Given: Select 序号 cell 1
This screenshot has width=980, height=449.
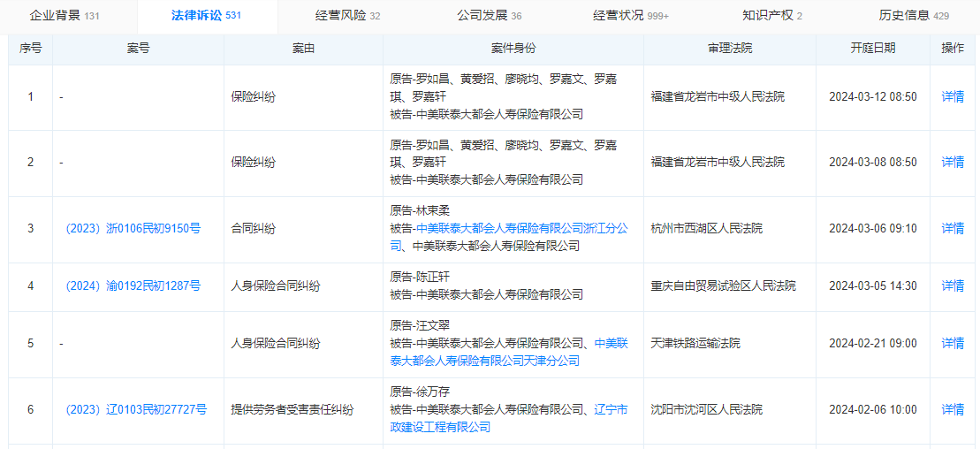Looking at the screenshot, I should click(30, 97).
